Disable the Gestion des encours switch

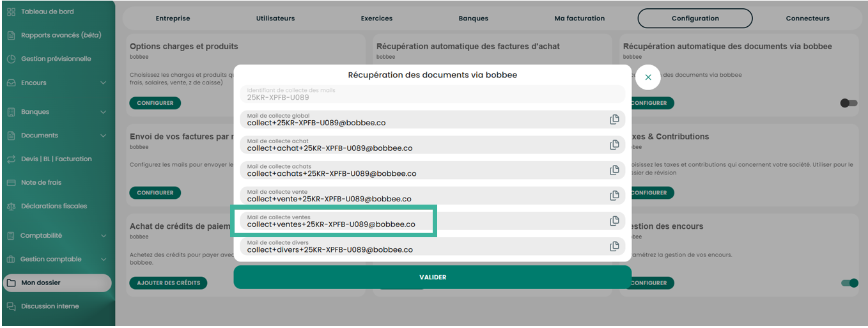point(849,283)
